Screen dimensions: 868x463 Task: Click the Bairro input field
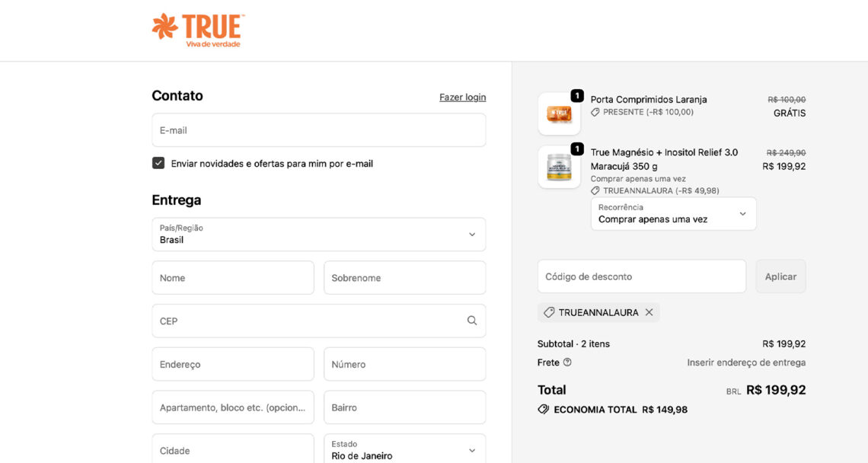pyautogui.click(x=404, y=407)
